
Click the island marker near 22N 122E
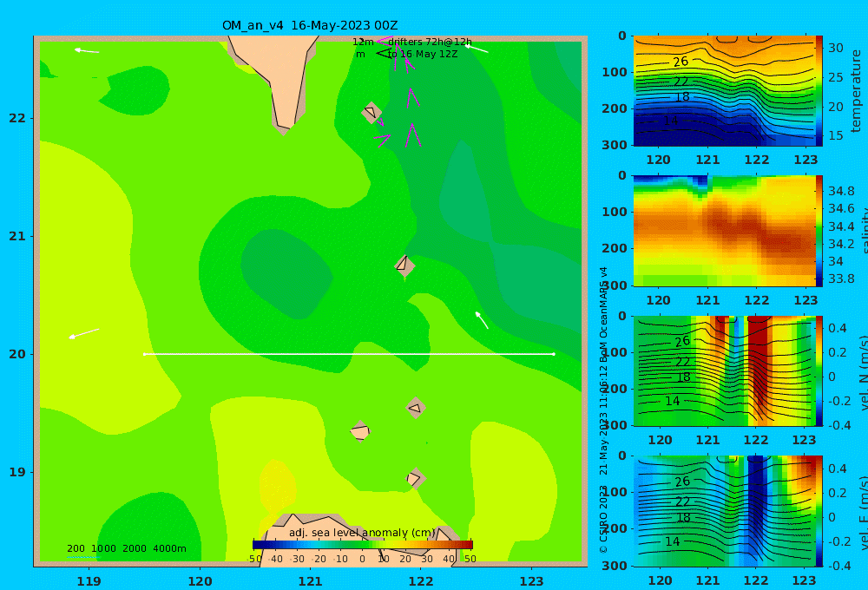pos(372,112)
